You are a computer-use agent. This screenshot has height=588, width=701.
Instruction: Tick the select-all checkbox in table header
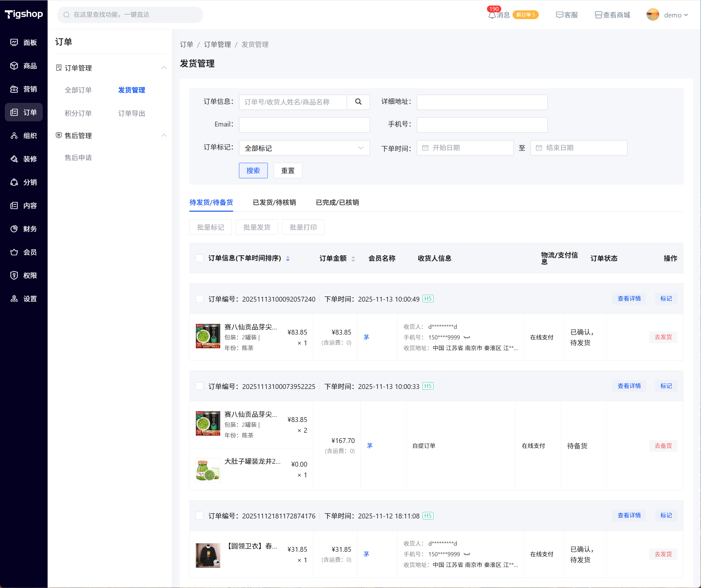click(x=199, y=258)
